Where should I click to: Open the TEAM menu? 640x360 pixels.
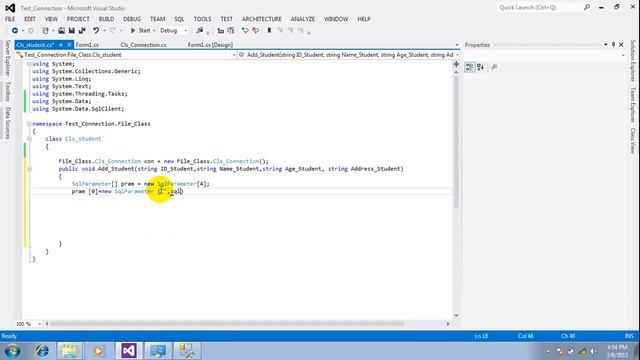[x=158, y=19]
